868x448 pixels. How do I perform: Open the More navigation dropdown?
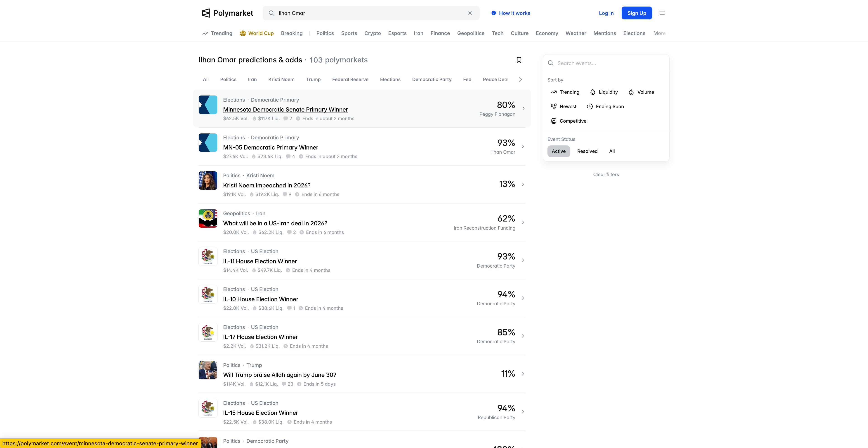point(659,33)
